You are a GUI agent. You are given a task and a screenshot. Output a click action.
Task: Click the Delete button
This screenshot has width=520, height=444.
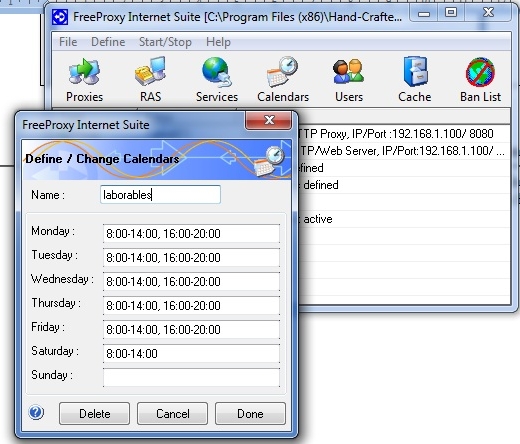(x=95, y=414)
